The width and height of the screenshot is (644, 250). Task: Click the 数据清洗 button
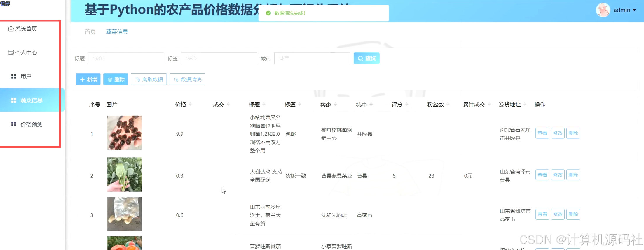click(x=187, y=79)
